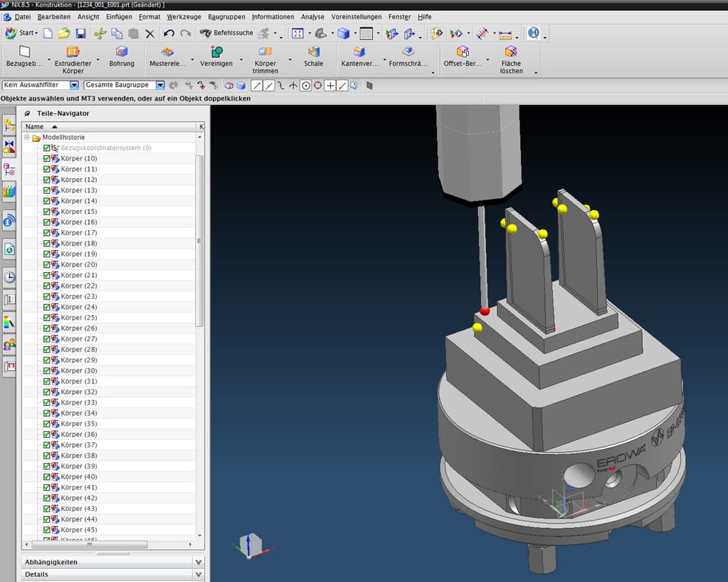Select the Körper (44) tree row

tap(109, 519)
